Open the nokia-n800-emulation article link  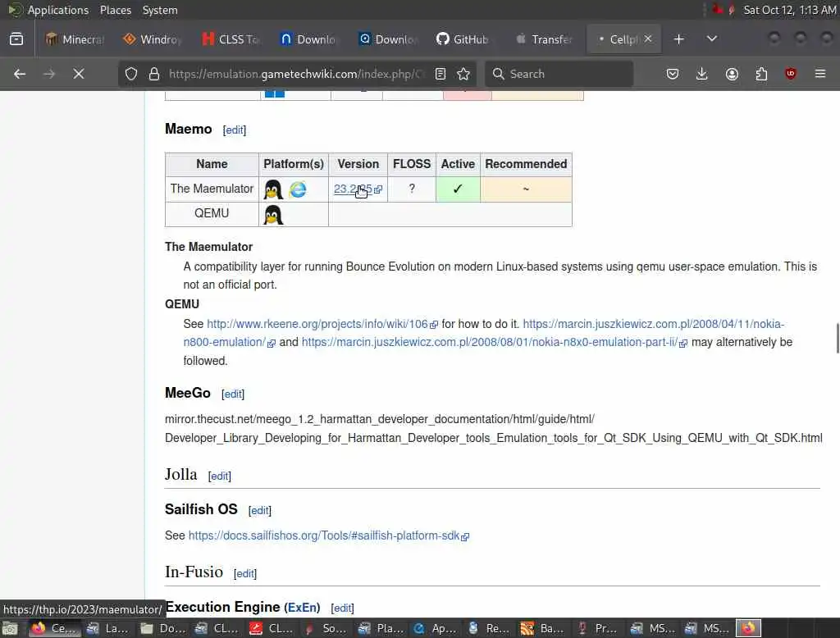click(x=484, y=333)
